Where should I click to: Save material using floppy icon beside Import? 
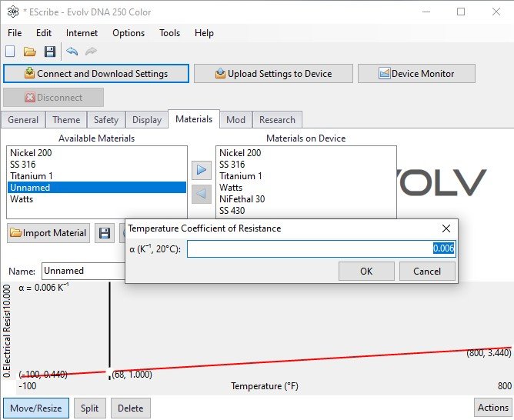tap(105, 233)
